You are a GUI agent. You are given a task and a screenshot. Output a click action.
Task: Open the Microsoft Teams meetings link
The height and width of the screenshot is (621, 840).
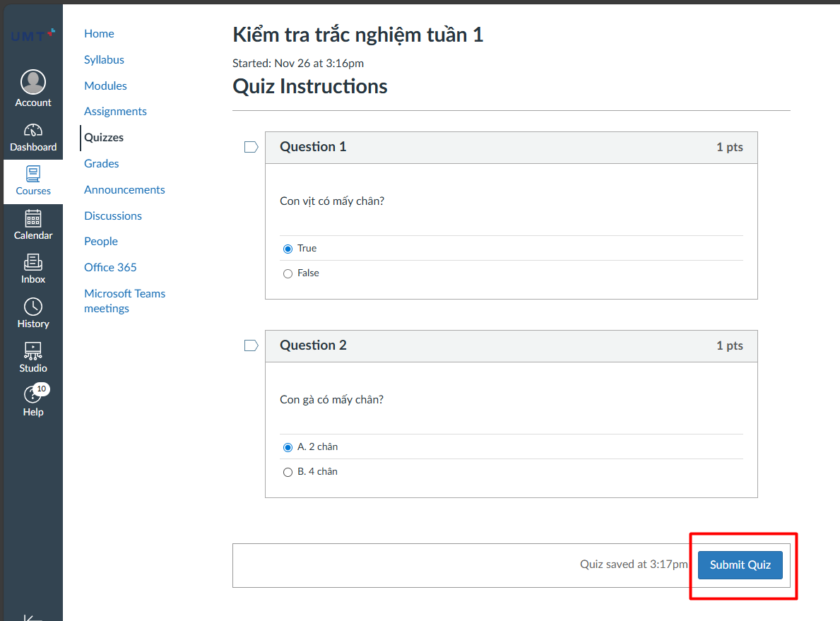124,301
